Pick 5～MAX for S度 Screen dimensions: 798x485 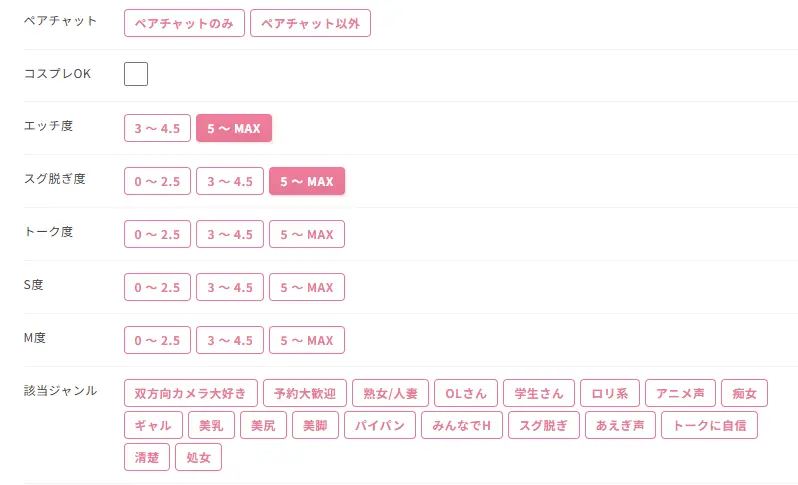coord(307,287)
